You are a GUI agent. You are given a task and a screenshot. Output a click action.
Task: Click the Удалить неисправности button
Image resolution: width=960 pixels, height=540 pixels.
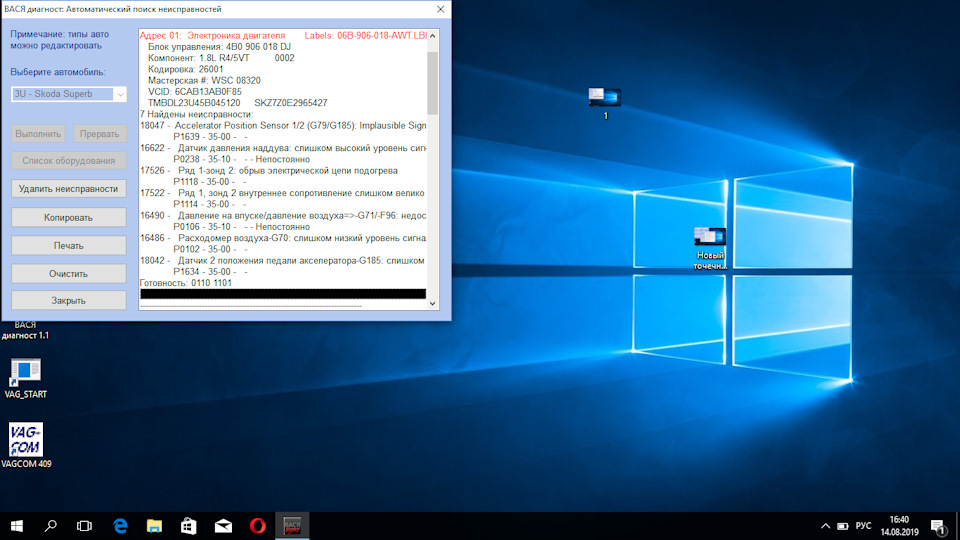click(x=69, y=189)
